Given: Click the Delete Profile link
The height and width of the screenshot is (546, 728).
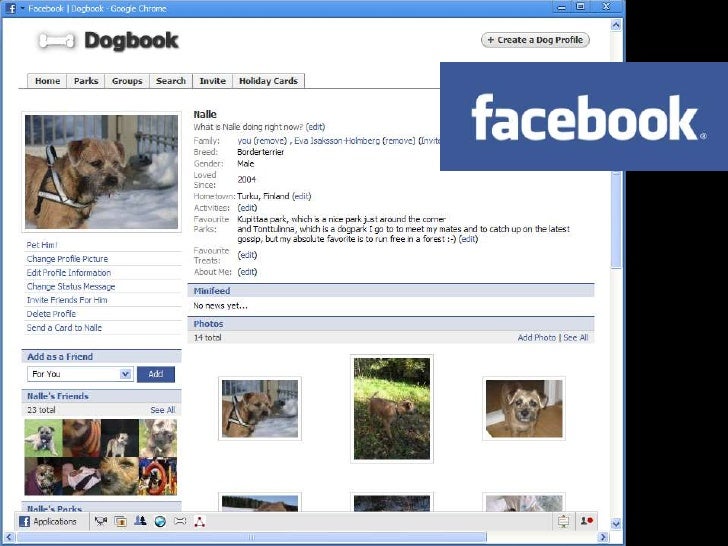Looking at the screenshot, I should (x=51, y=314).
